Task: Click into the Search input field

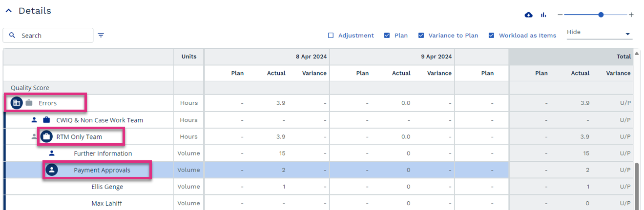Action: (48, 36)
